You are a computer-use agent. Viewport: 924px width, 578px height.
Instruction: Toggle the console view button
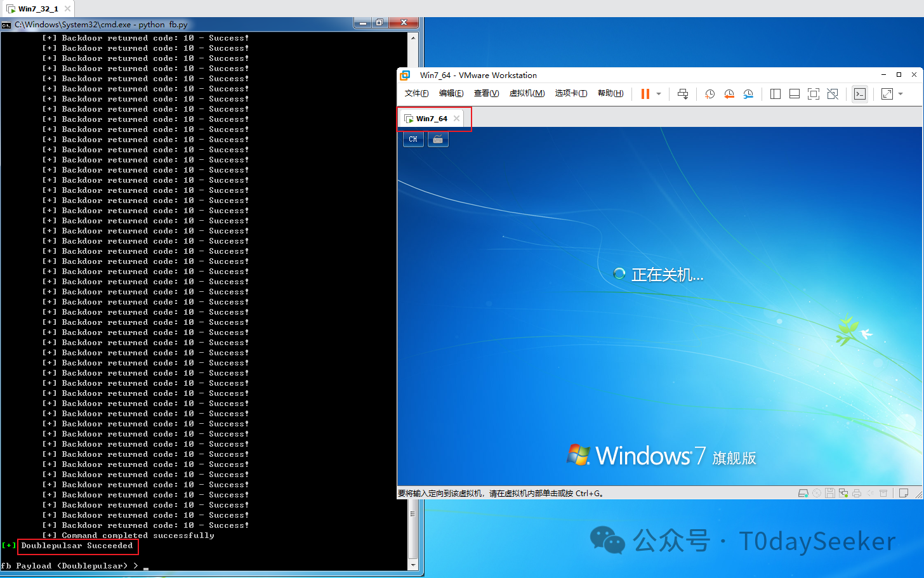pyautogui.click(x=860, y=94)
